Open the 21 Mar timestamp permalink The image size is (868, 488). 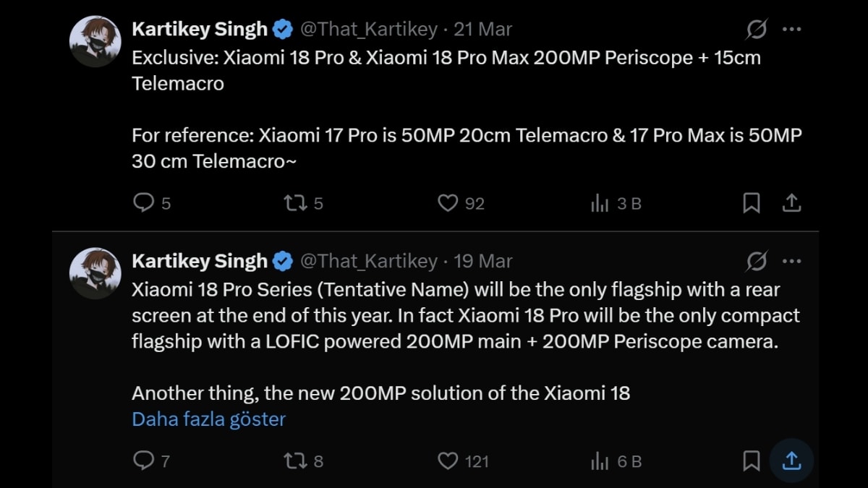(x=482, y=29)
